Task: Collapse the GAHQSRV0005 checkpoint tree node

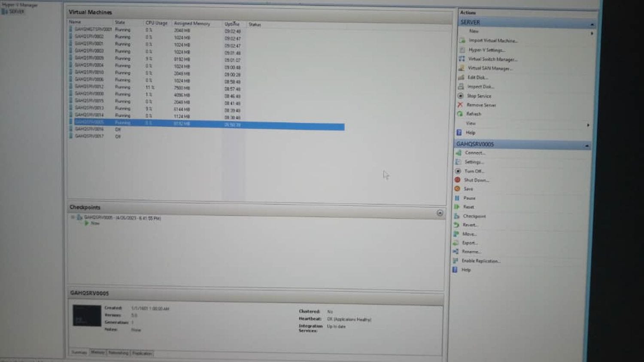Action: pyautogui.click(x=73, y=217)
